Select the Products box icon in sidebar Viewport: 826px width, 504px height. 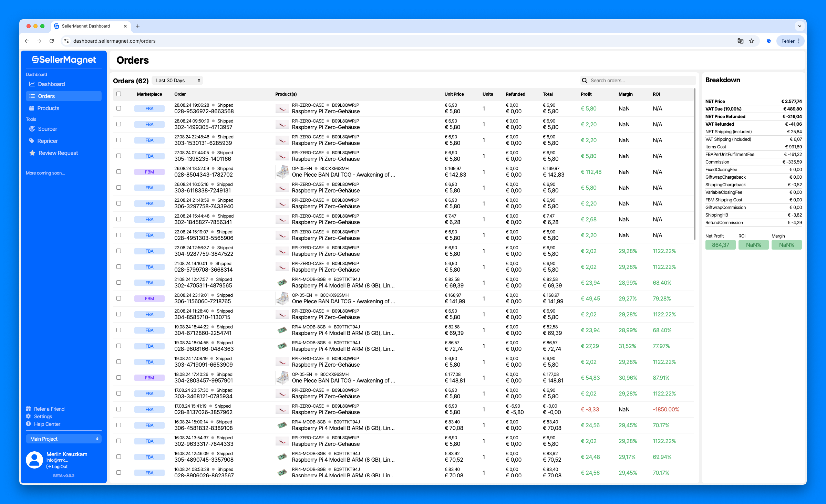[32, 108]
